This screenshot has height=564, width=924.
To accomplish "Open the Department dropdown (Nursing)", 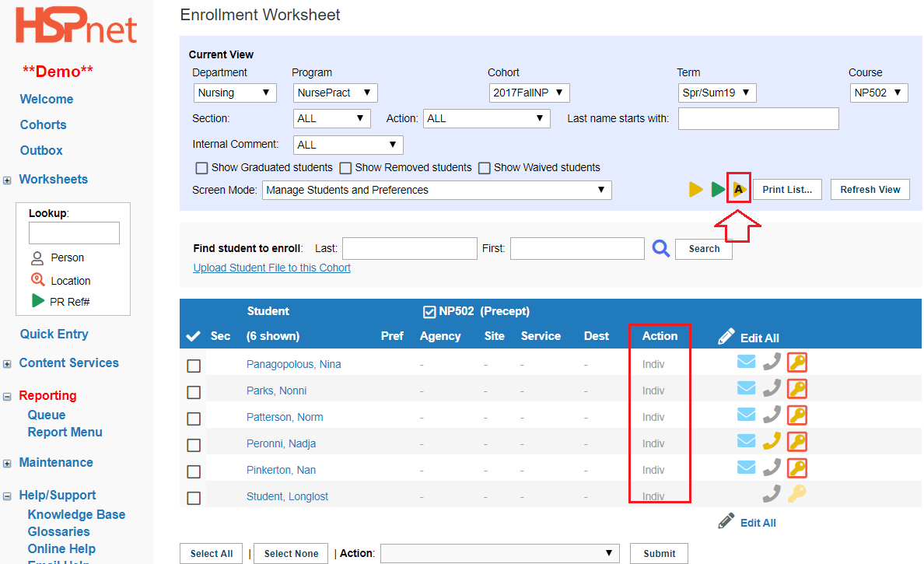I will tap(235, 93).
